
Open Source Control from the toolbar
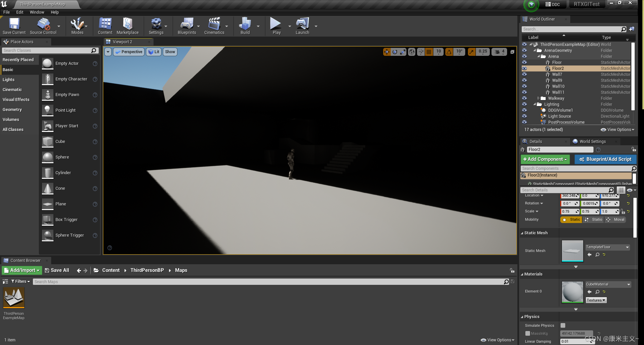(43, 26)
